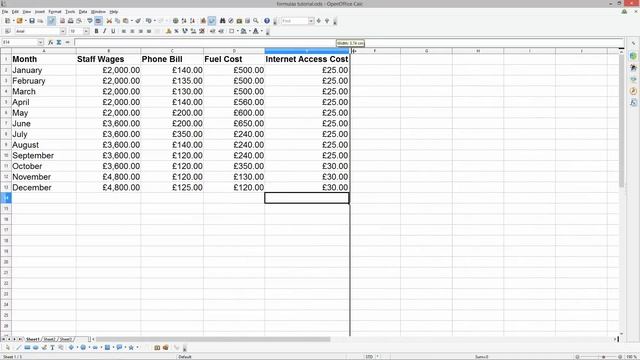Open the Borders dropdown arrow

pos(237,31)
